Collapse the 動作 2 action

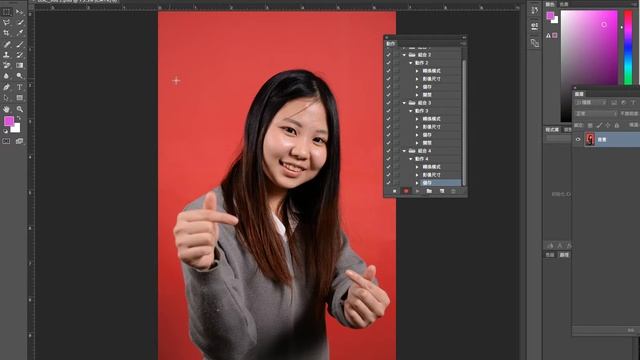[411, 63]
